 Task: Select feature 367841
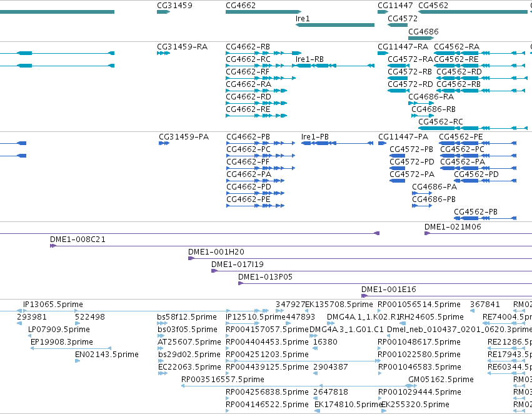485,305
